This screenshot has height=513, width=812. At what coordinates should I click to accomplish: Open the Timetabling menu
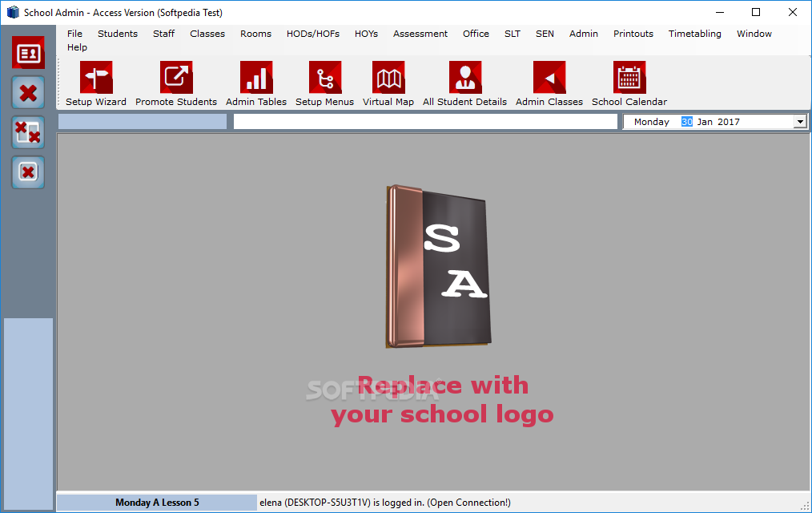click(x=694, y=34)
